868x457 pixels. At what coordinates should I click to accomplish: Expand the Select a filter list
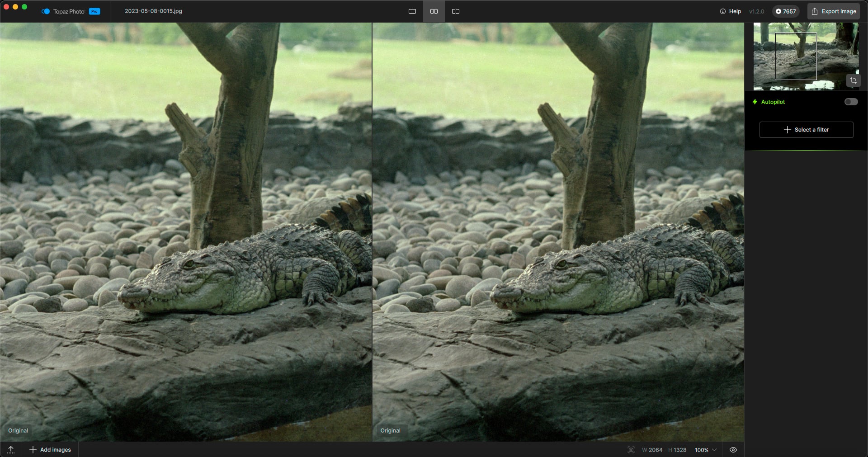806,130
